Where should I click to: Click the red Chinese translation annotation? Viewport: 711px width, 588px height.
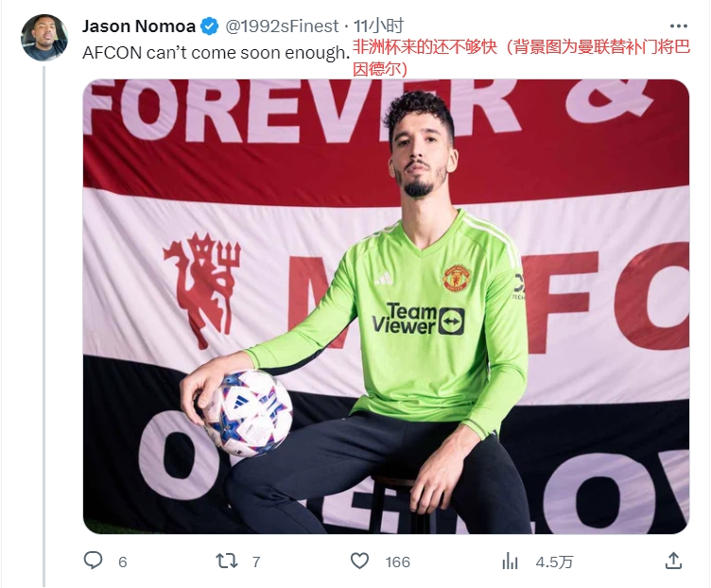click(522, 58)
